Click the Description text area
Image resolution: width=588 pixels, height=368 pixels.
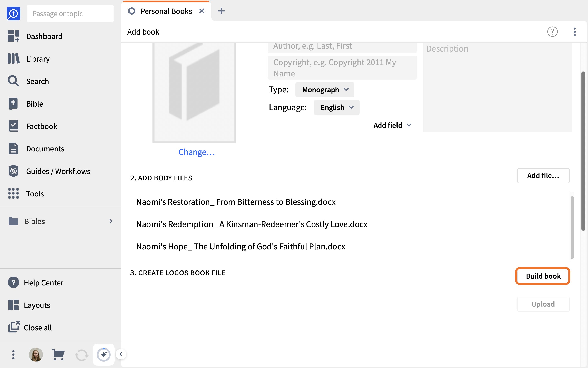coord(497,87)
